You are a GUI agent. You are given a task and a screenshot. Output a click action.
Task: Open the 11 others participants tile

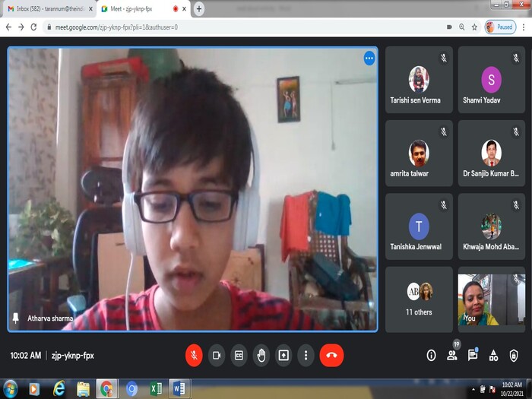pos(419,299)
